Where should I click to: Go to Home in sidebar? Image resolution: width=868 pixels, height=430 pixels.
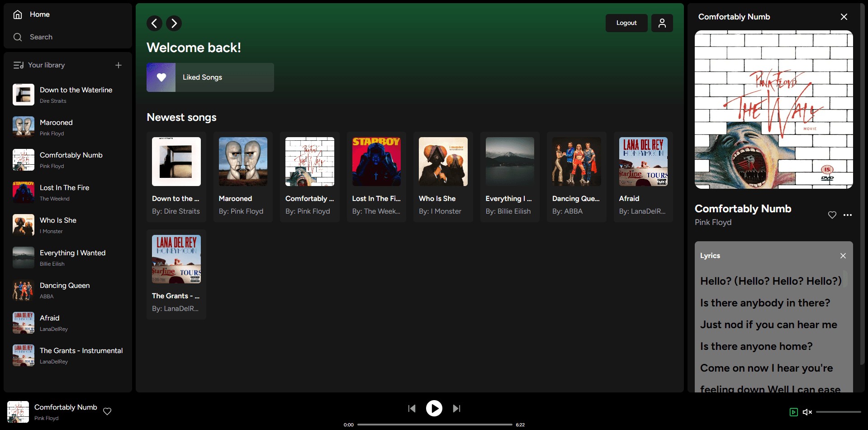(40, 14)
